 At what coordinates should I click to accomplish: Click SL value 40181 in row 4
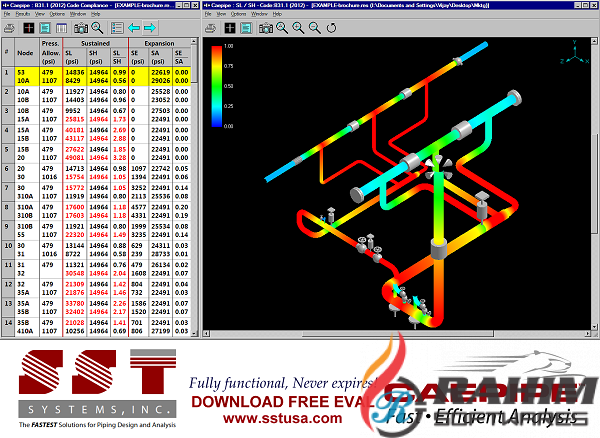(75, 130)
